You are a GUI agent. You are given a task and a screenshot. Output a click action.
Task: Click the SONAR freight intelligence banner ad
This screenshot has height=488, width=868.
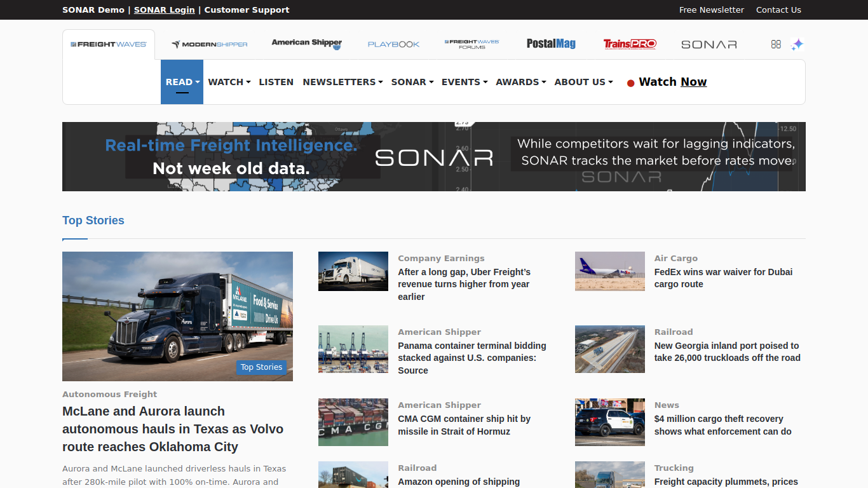(x=434, y=156)
